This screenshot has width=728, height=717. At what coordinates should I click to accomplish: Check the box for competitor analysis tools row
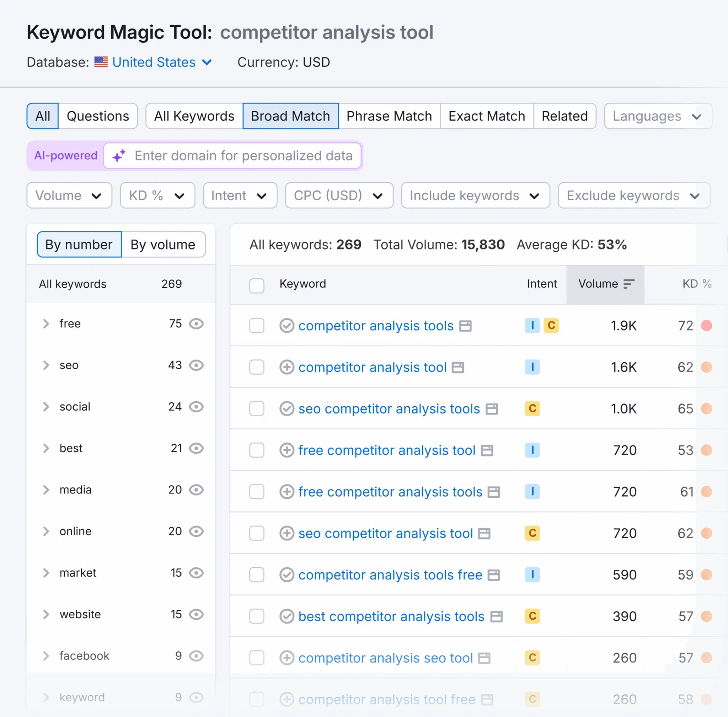click(257, 326)
